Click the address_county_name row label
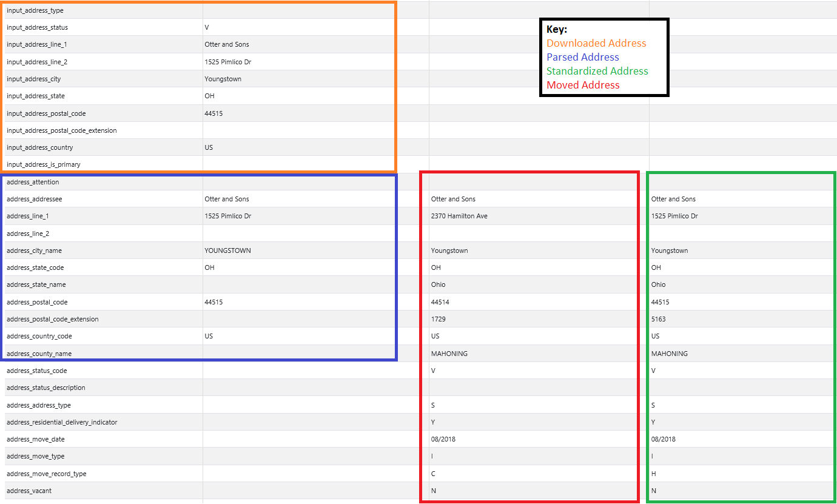This screenshot has height=504, width=837. click(x=39, y=354)
